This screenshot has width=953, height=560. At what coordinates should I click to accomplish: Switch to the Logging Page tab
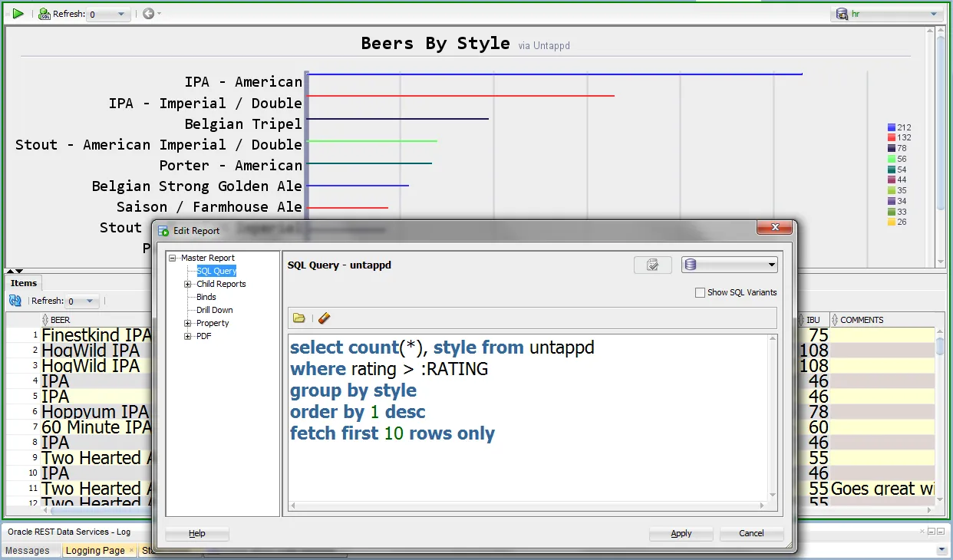[94, 550]
